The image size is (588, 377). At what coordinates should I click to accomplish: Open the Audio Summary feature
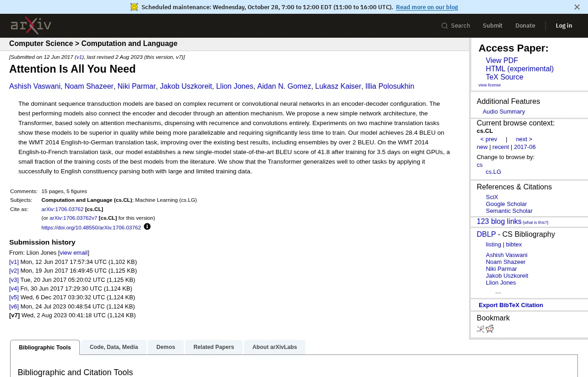pyautogui.click(x=504, y=112)
